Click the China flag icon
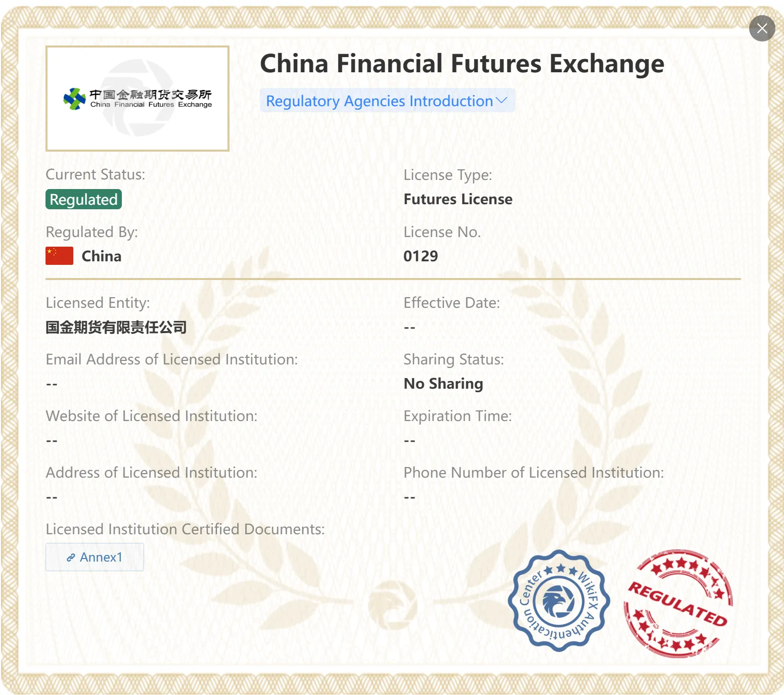 pyautogui.click(x=59, y=256)
